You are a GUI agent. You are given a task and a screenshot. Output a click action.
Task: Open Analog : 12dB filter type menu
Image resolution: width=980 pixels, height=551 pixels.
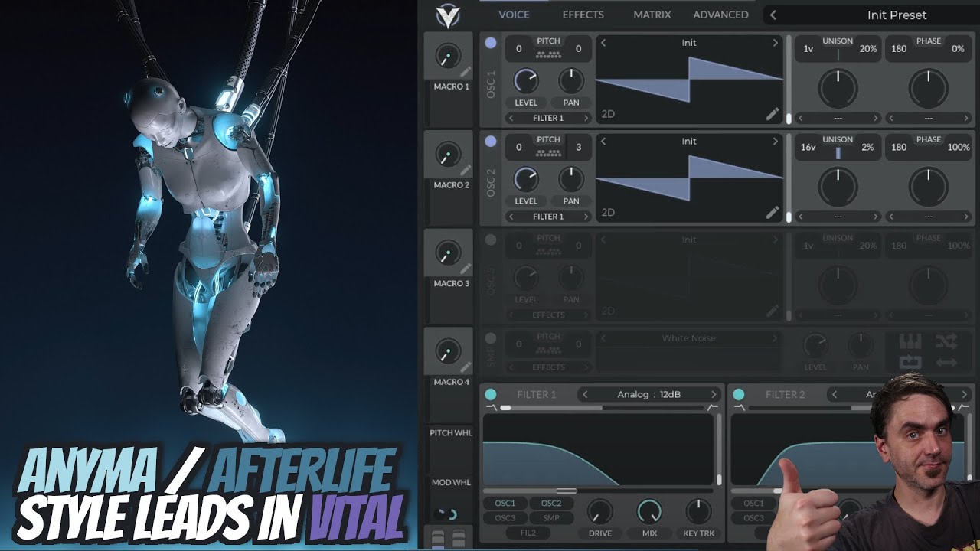pos(649,394)
